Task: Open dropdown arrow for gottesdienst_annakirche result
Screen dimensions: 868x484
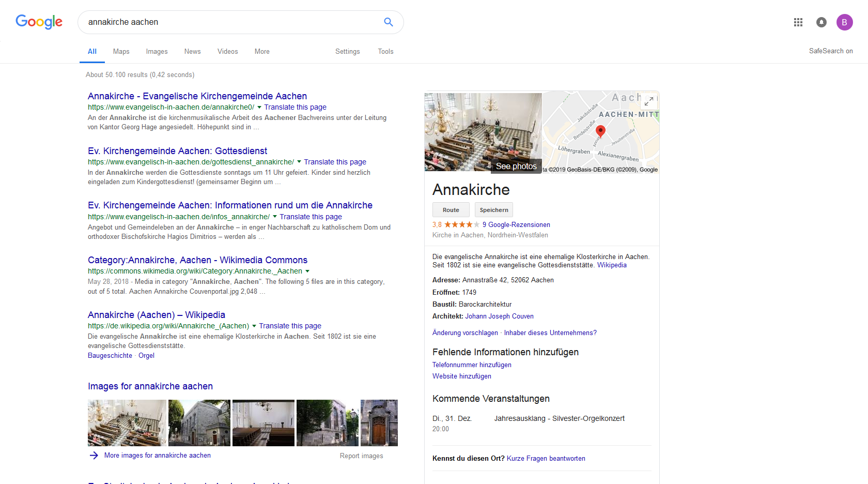Action: coord(299,162)
